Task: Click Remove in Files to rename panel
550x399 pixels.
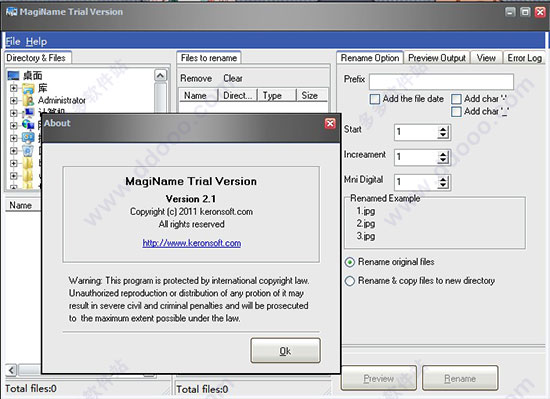Action: [x=196, y=78]
